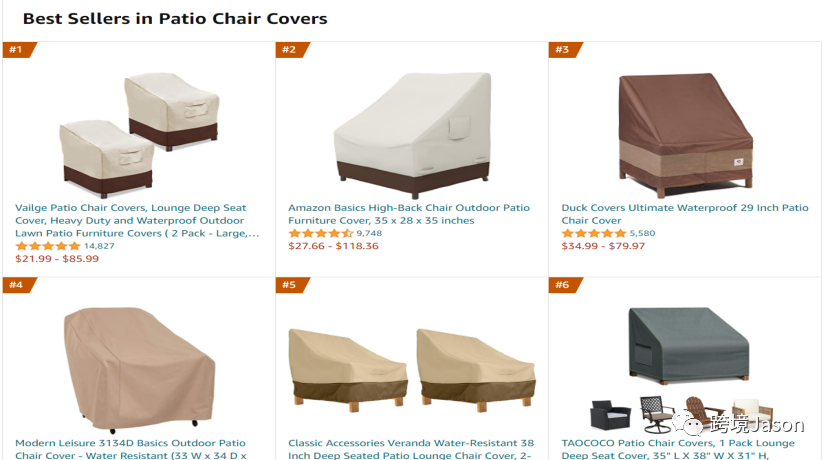Click the tan Modern Leisure cover image
This screenshot has width=831, height=460.
coord(139,370)
